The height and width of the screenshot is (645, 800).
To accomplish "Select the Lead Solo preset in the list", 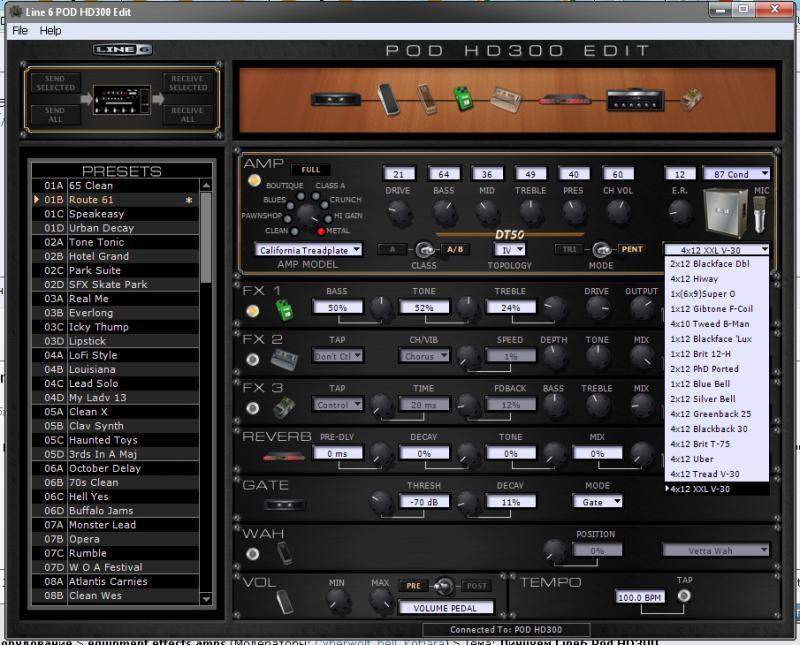I will (x=93, y=383).
